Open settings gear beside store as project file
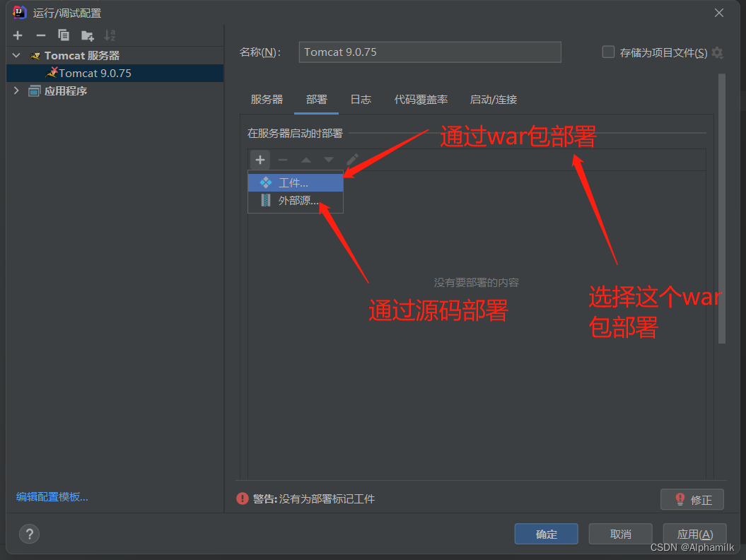 [x=718, y=53]
